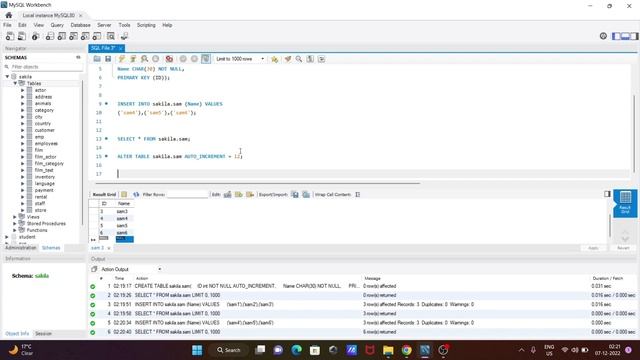Open the Action Output dropdown

[131, 269]
